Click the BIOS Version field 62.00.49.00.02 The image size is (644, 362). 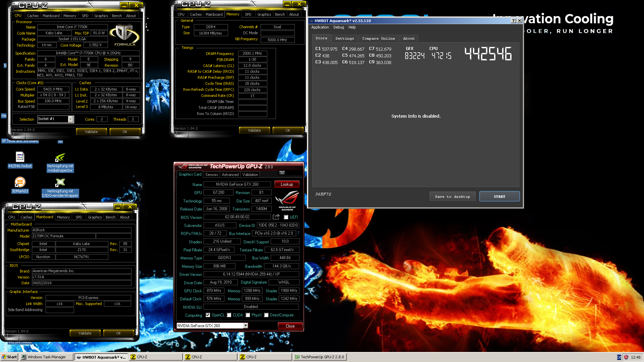[237, 217]
